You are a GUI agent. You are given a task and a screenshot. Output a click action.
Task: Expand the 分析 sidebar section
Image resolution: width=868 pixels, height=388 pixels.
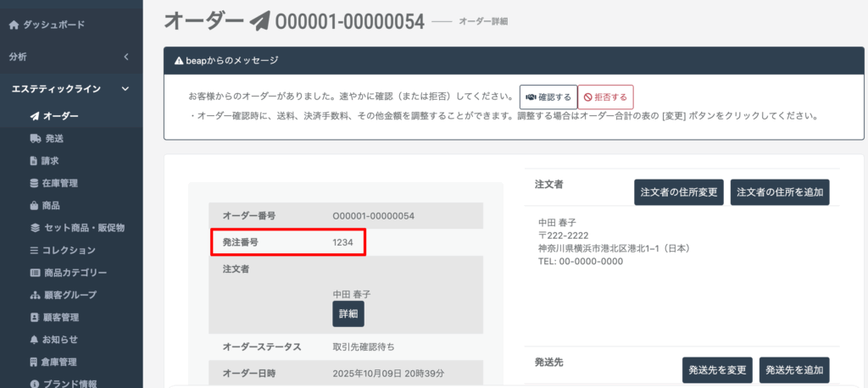pos(125,57)
